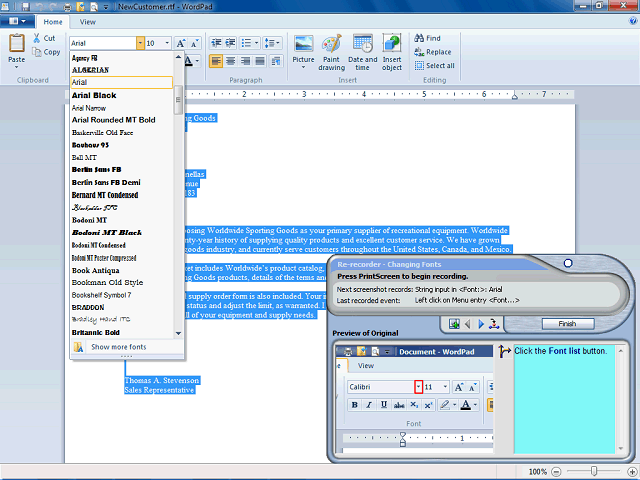
Task: Collapse the font family dropdown arrow
Action: 140,43
